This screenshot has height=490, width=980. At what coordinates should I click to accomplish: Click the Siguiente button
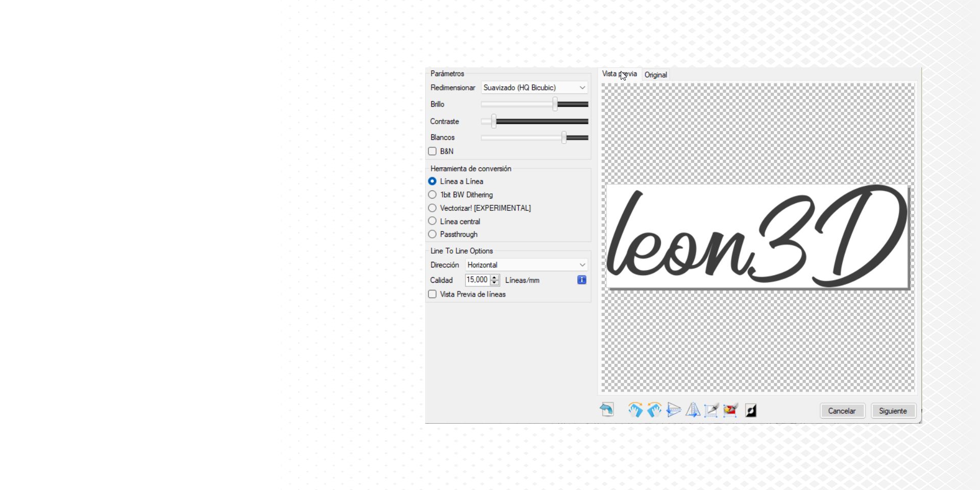coord(893,411)
